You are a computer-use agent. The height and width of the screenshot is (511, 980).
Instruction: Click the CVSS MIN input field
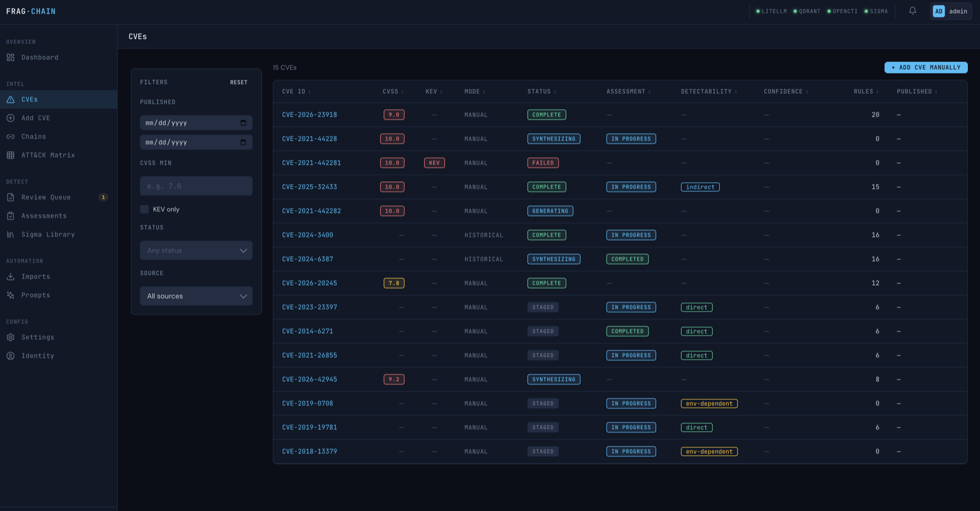[196, 186]
